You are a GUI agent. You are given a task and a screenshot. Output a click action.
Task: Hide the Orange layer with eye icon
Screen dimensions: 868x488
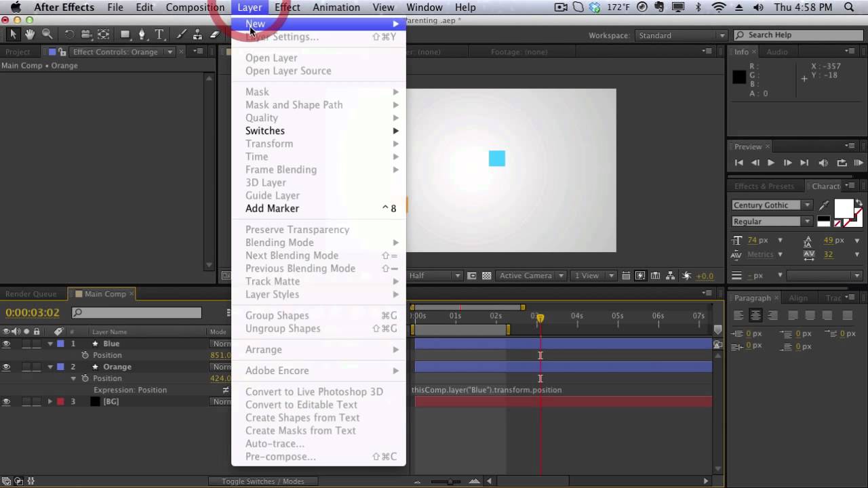[x=6, y=367]
